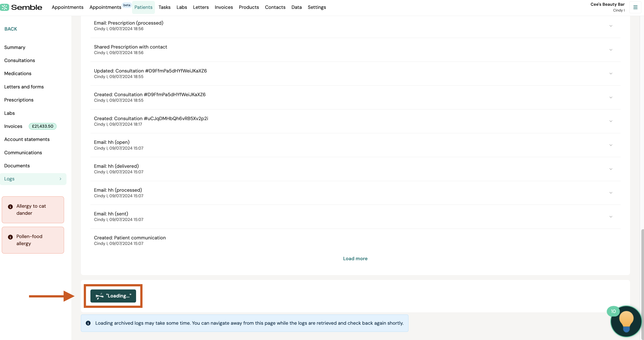Click the Created: Patient communication entry
644x340 pixels.
click(355, 240)
